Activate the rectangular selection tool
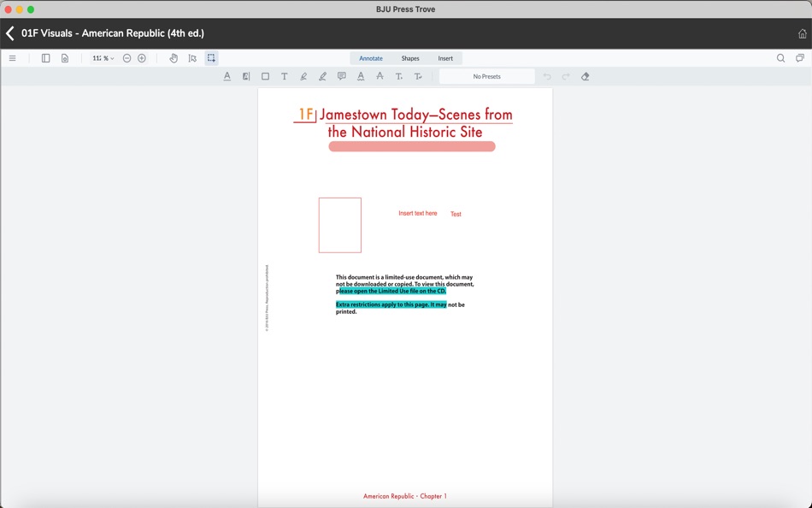Image resolution: width=812 pixels, height=508 pixels. tap(211, 57)
